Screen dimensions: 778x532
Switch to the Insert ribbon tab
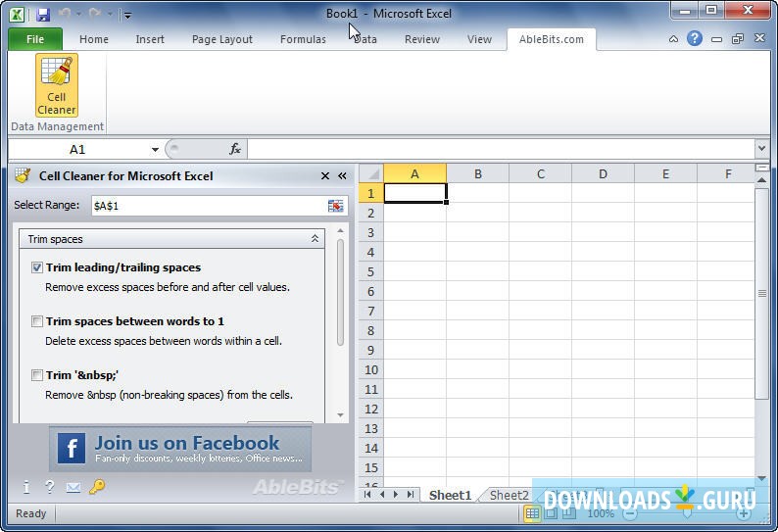click(150, 39)
